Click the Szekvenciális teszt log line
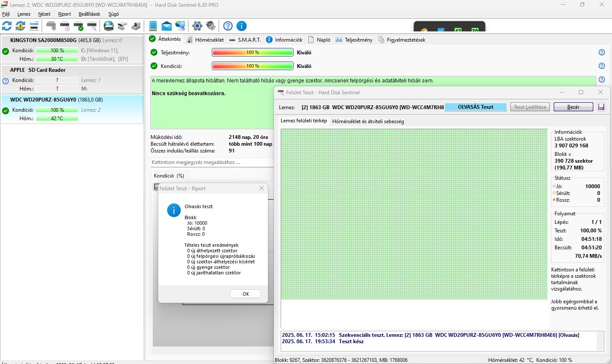Image resolution: width=612 pixels, height=364 pixels. (430, 335)
